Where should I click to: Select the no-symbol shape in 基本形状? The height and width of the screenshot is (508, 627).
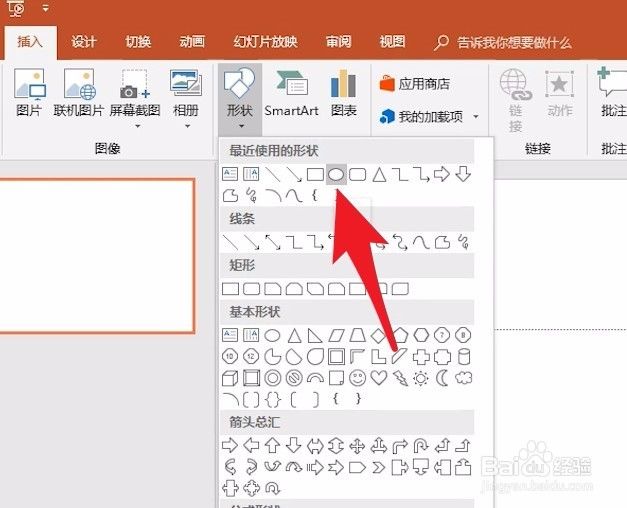[294, 378]
